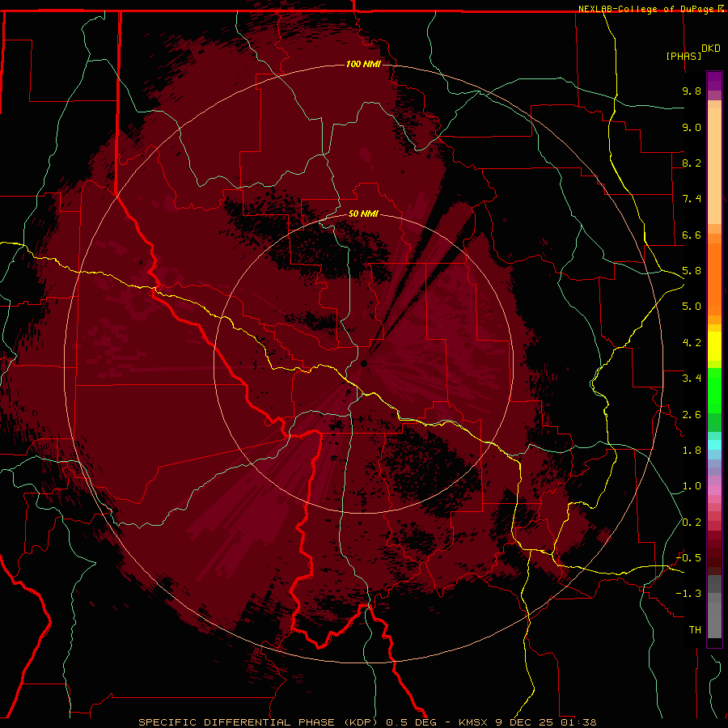Viewport: 728px width, 728px height.
Task: Click the '9 DEC 25 01:38' timestamp
Action: tap(546, 722)
